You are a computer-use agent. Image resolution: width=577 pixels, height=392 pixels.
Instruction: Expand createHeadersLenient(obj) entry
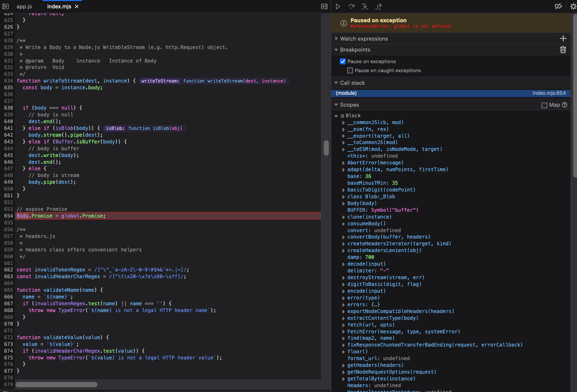[x=343, y=250]
